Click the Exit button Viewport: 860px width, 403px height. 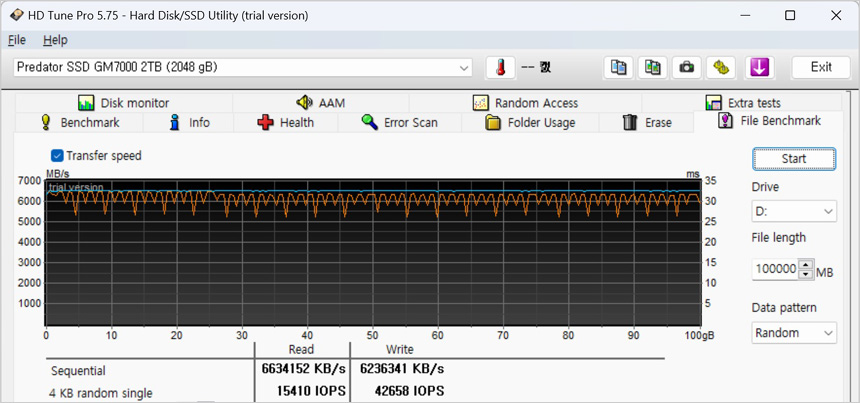(x=821, y=67)
